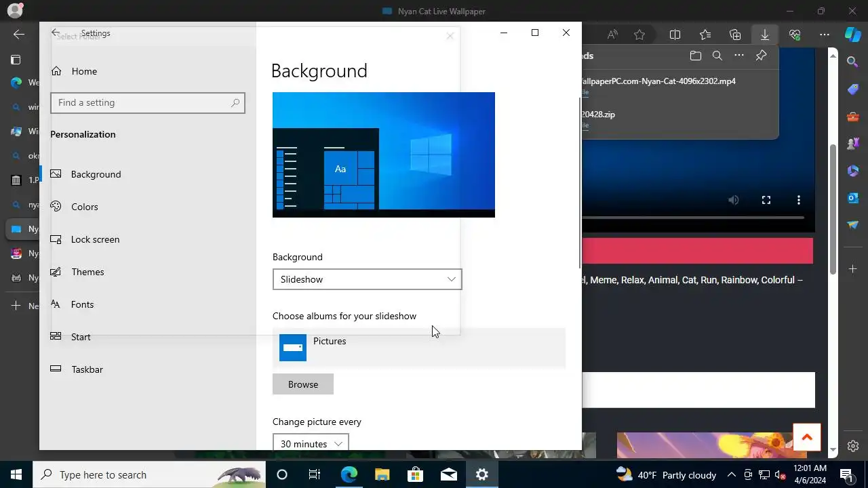
Task: Search downloads in the Downloads panel
Action: pyautogui.click(x=717, y=56)
